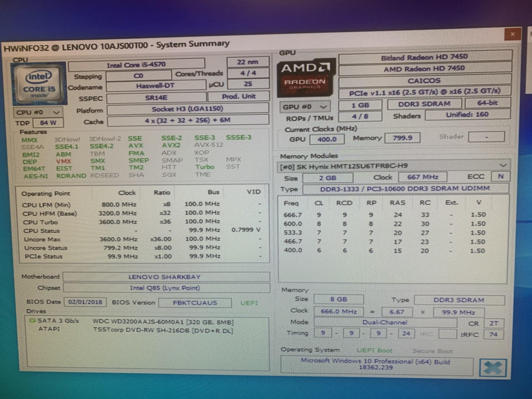The width and height of the screenshot is (532, 399).
Task: Click the 2T command rate value
Action: click(x=494, y=323)
